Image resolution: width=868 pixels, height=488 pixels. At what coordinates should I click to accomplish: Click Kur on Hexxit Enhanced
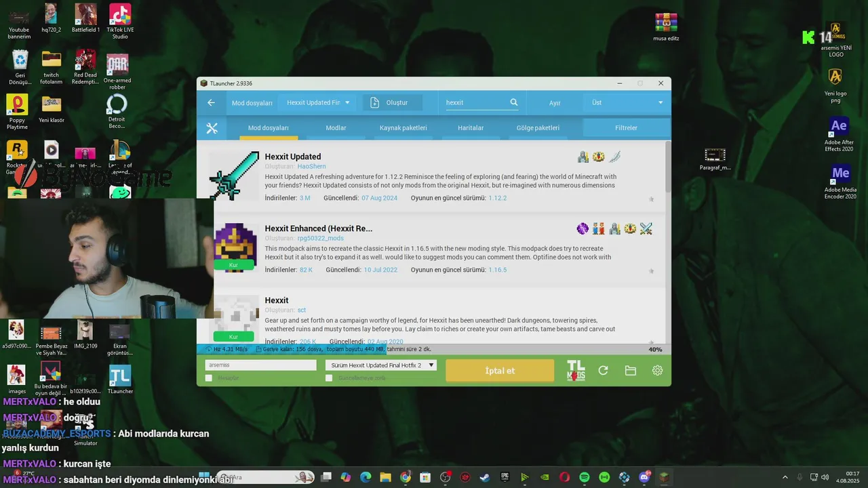[x=233, y=265]
